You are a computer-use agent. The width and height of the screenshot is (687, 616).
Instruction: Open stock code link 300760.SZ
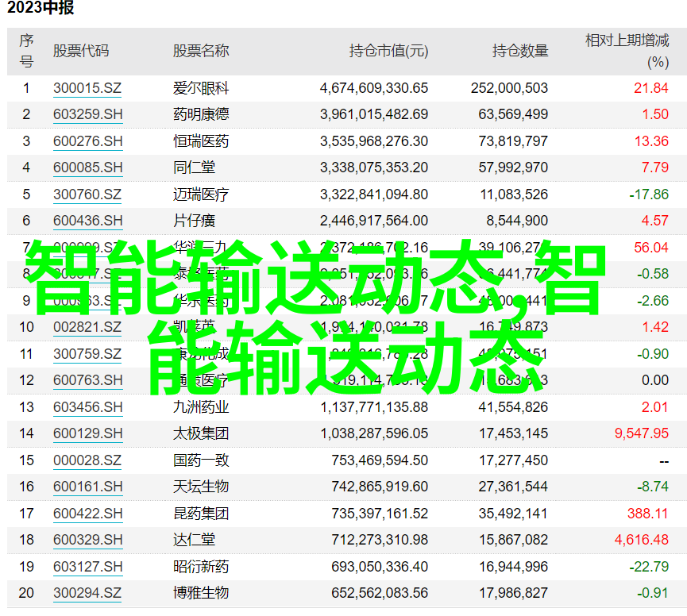87,194
